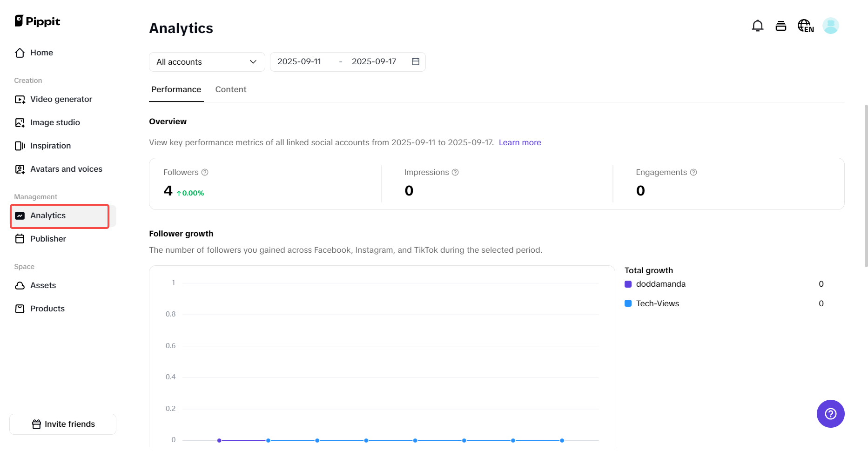Open the language globe selector
The image size is (868, 451).
point(805,26)
